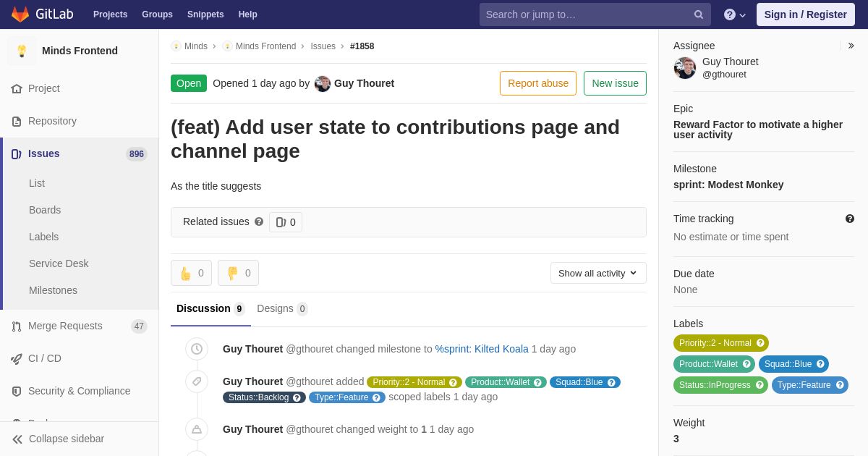The width and height of the screenshot is (868, 456).
Task: Click Minds Frontend breadcrumb link
Action: (265, 46)
